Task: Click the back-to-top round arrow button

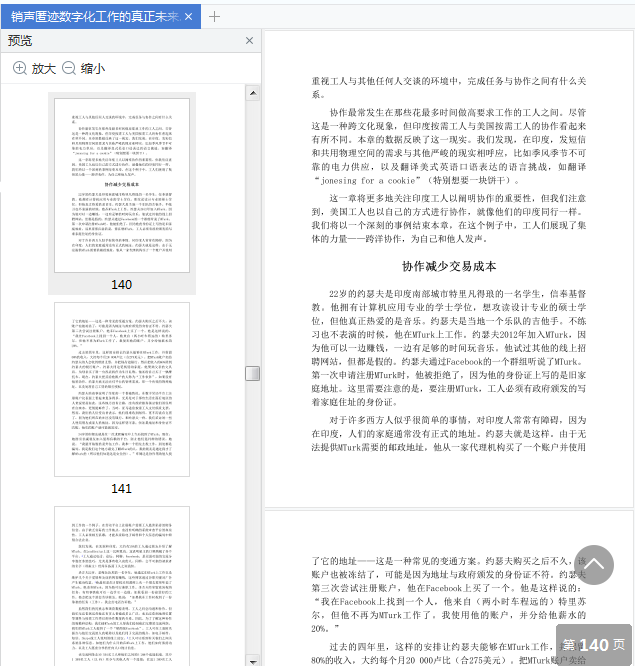Action: [594, 565]
